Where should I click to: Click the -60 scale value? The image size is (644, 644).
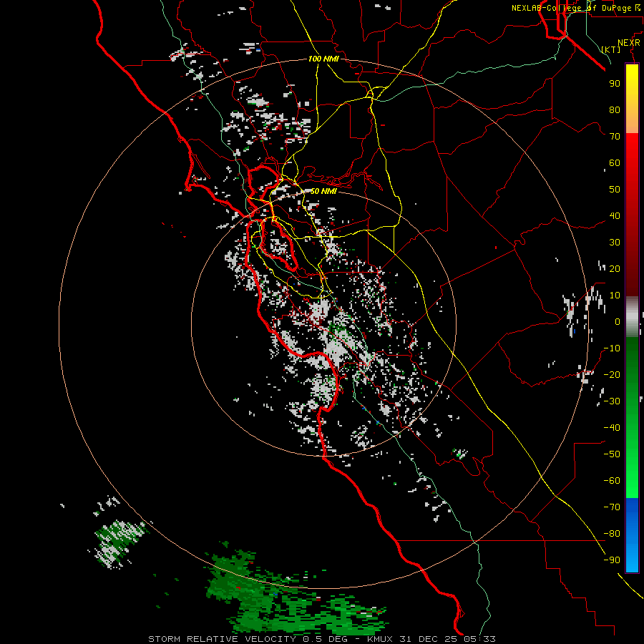tap(612, 480)
